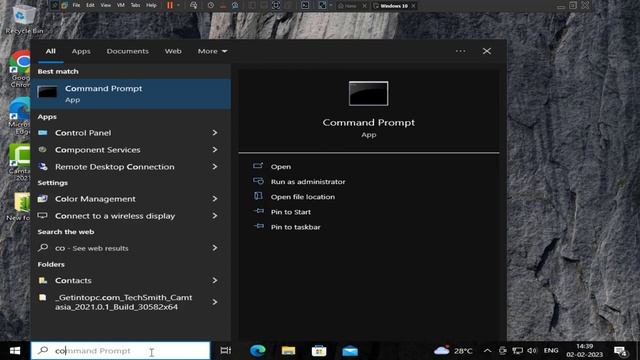Click Open file location
Image resolution: width=640 pixels, height=360 pixels.
pos(303,197)
